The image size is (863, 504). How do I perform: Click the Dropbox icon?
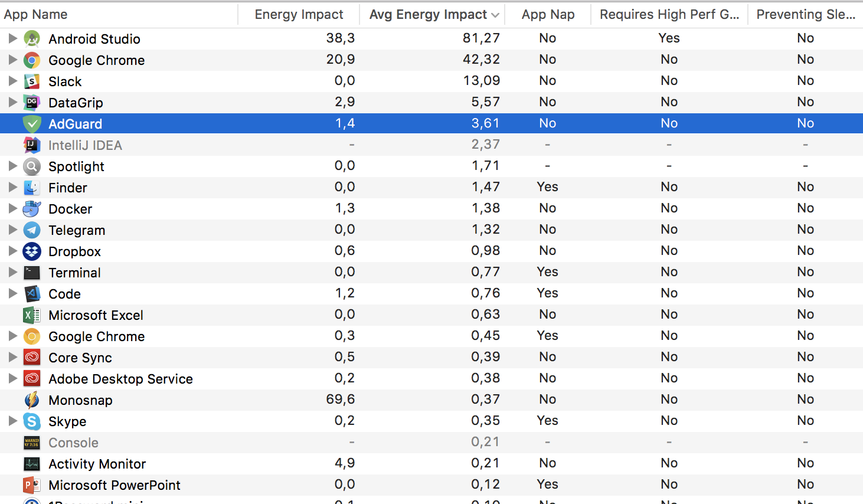[x=32, y=251]
